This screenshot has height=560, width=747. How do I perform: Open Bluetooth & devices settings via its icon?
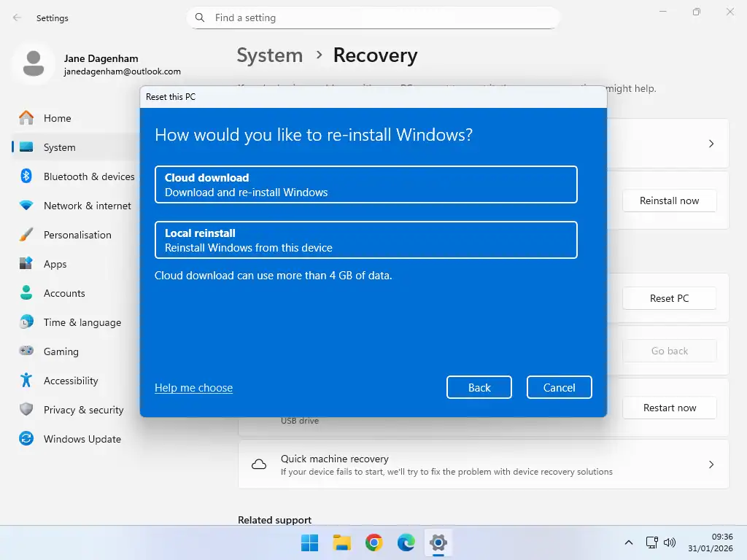(x=25, y=176)
